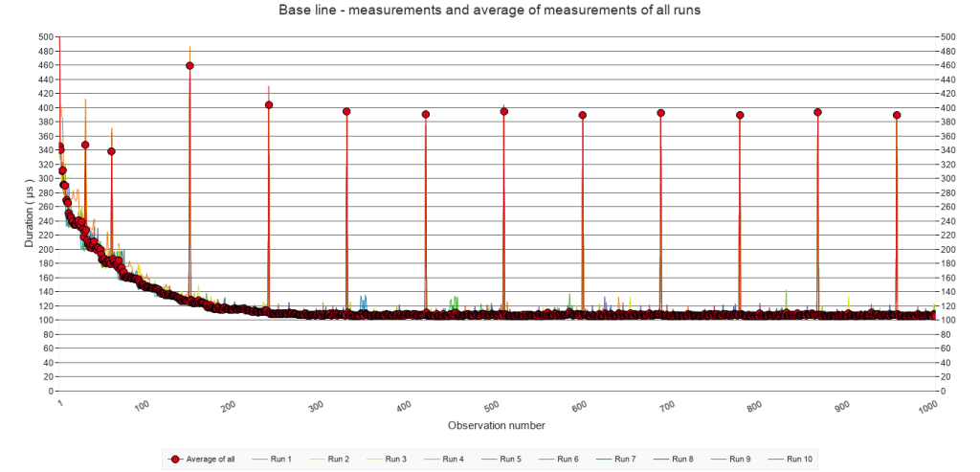The image size is (980, 472).
Task: Click the last peak marker near observation 960
Action: point(897,115)
